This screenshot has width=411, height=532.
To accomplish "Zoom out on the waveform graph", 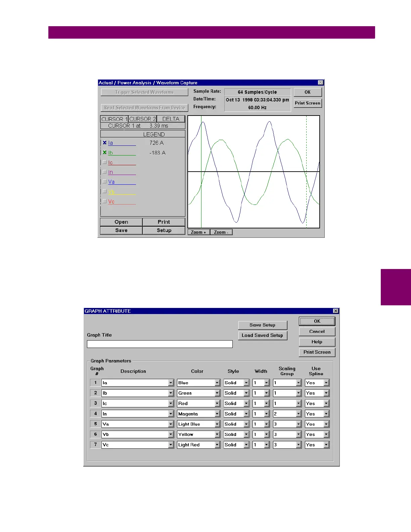I will click(x=221, y=232).
